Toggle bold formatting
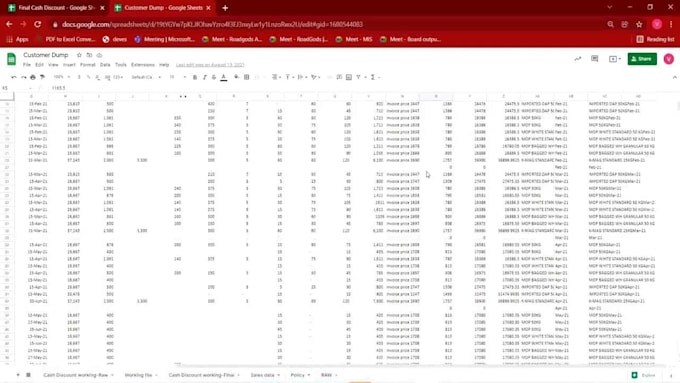Viewport: 680px width, 383px height. (x=195, y=77)
